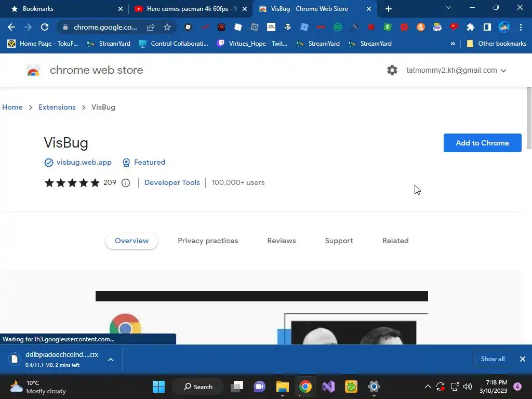Switch to the Overview tab
Image resolution: width=532 pixels, height=399 pixels.
coord(131,241)
